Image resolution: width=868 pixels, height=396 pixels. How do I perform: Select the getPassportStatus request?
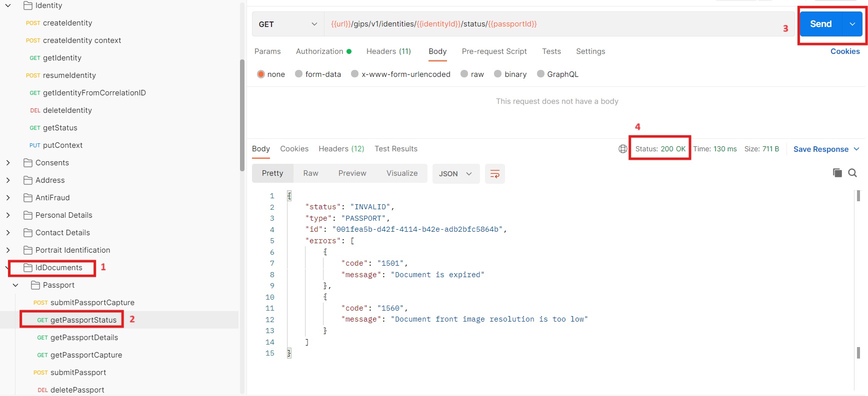[76, 320]
